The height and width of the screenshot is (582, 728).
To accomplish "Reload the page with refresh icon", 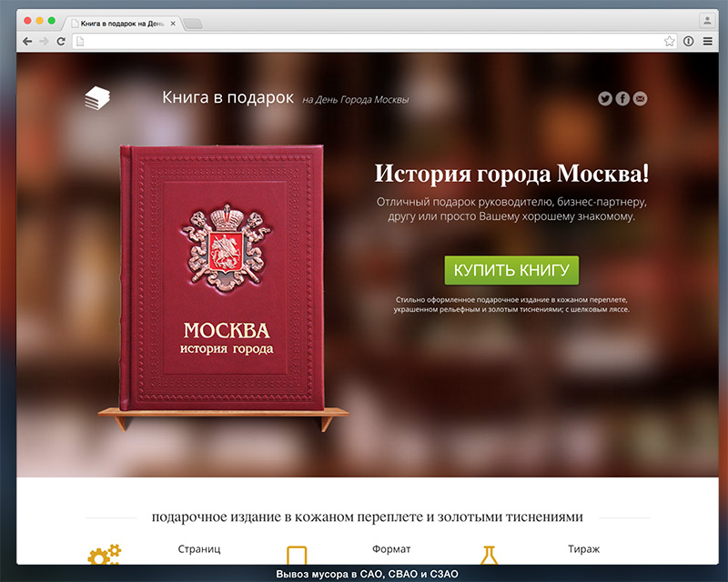I will 61,41.
